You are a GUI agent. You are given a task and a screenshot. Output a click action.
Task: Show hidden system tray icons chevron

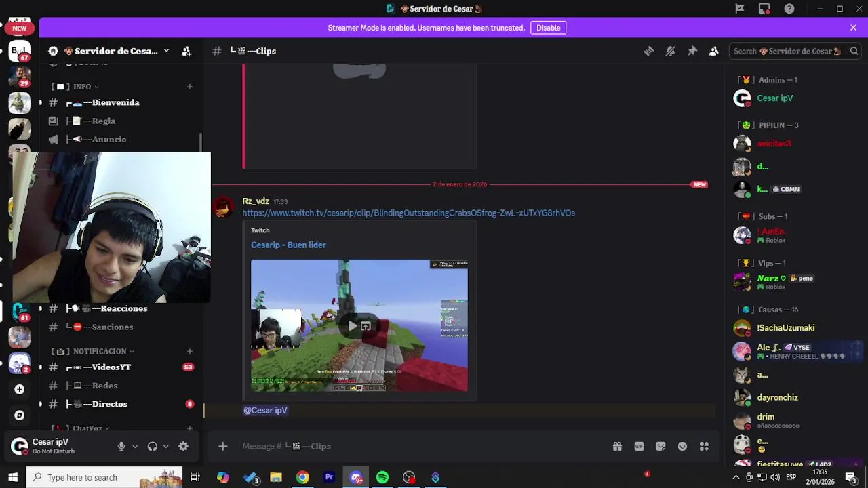click(x=736, y=477)
